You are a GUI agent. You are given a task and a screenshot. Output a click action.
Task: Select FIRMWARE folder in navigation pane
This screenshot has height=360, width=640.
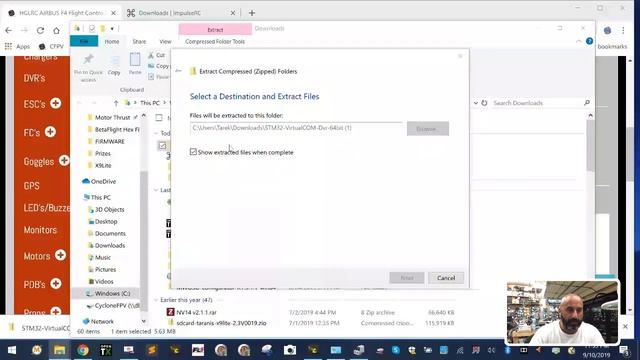tap(109, 141)
